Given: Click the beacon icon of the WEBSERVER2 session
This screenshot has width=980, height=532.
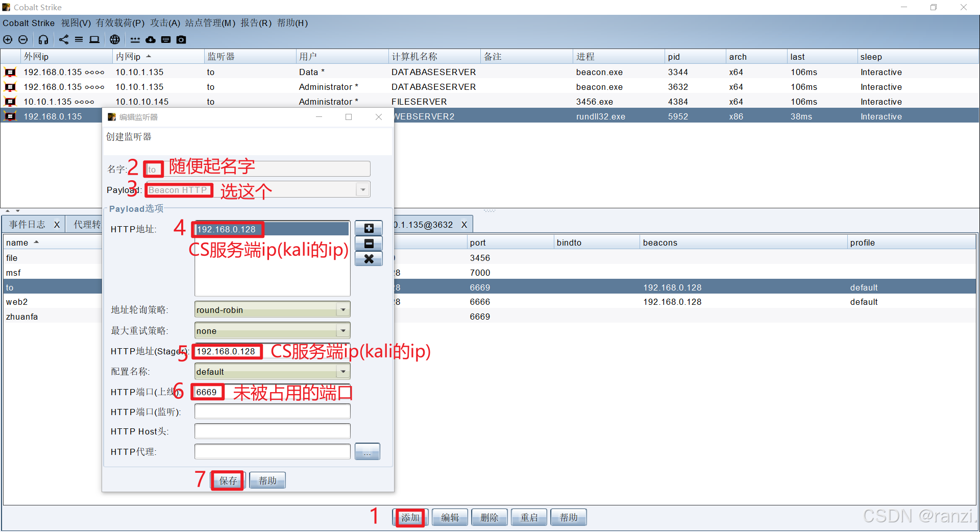Looking at the screenshot, I should click(10, 116).
